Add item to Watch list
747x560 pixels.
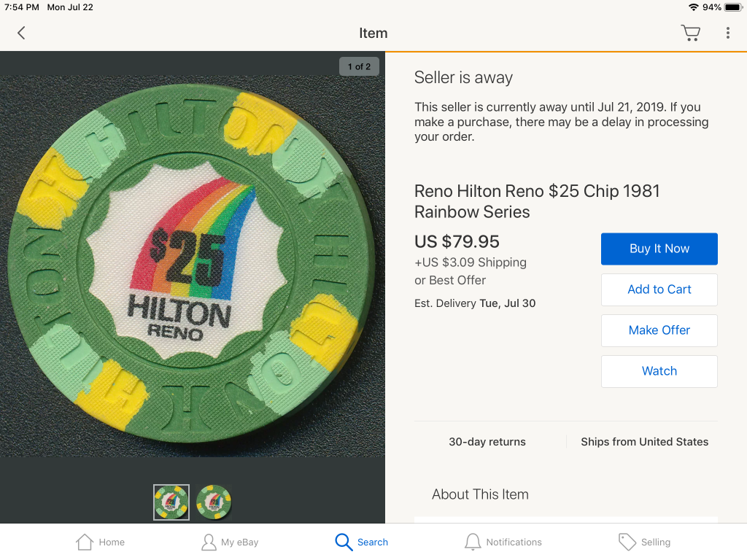659,371
